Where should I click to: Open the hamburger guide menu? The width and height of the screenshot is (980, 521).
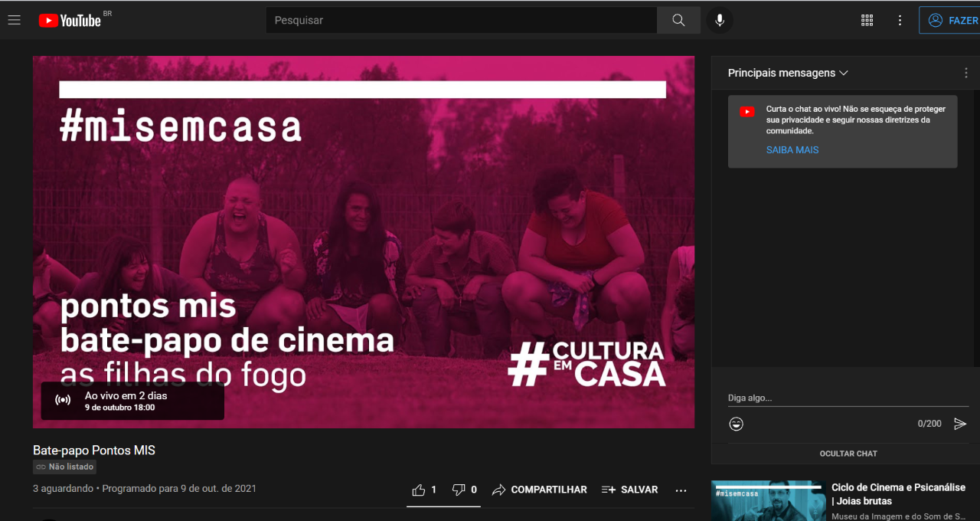pos(15,20)
